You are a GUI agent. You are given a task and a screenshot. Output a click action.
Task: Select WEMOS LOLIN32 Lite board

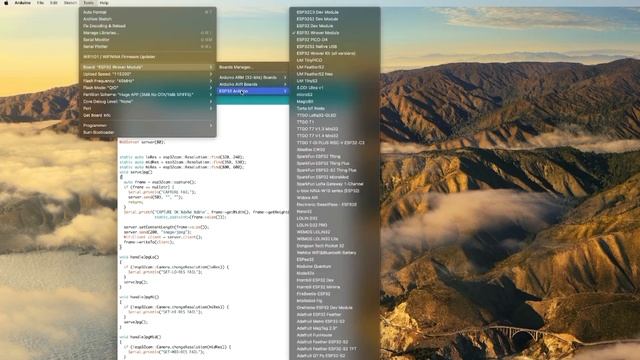(335, 239)
